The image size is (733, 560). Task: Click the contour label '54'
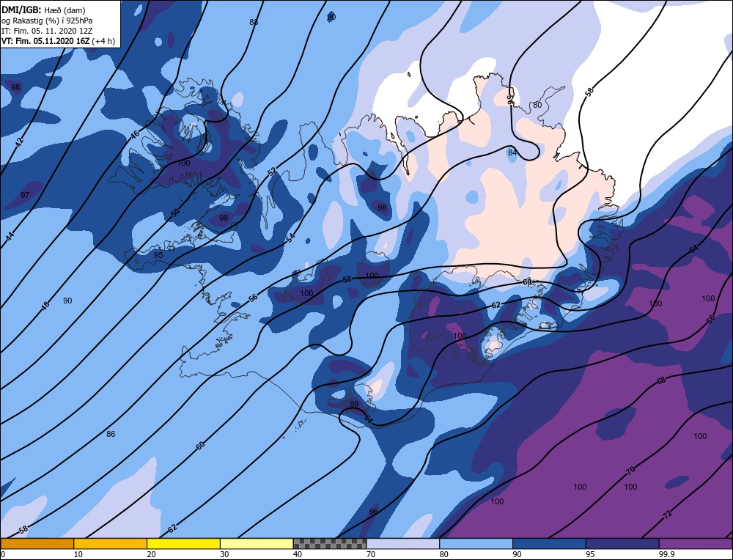(290, 238)
